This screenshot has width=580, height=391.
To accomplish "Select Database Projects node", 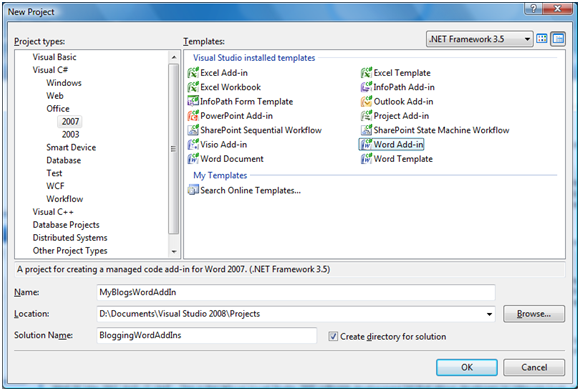I will click(x=66, y=225).
